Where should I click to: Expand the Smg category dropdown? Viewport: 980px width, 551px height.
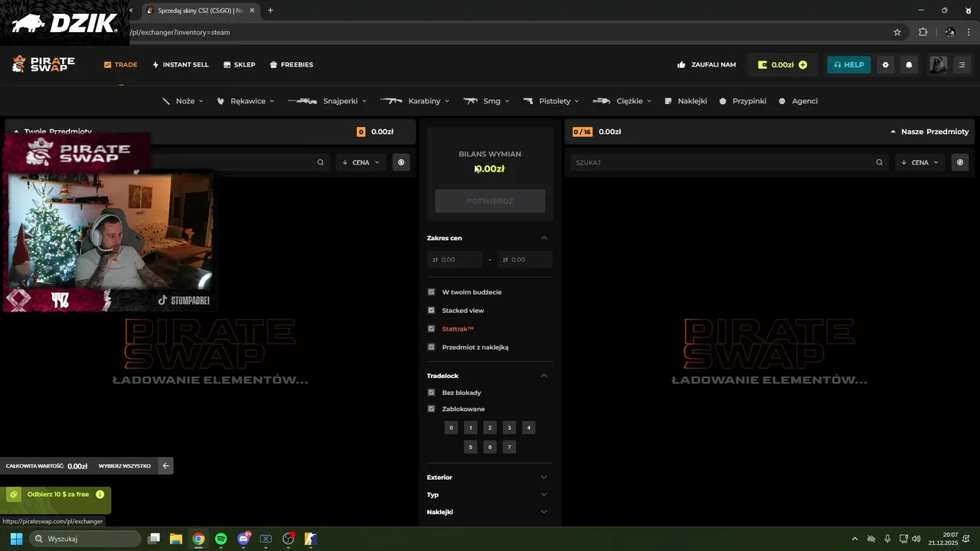click(486, 101)
